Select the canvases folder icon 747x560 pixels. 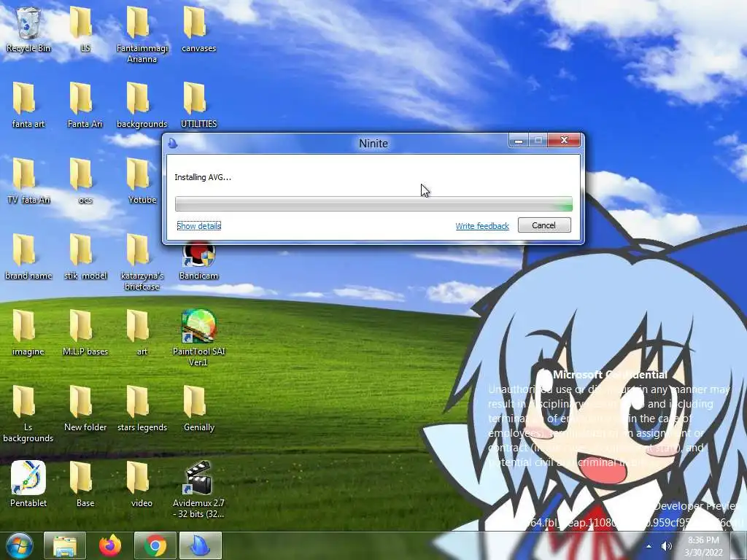coord(198,29)
